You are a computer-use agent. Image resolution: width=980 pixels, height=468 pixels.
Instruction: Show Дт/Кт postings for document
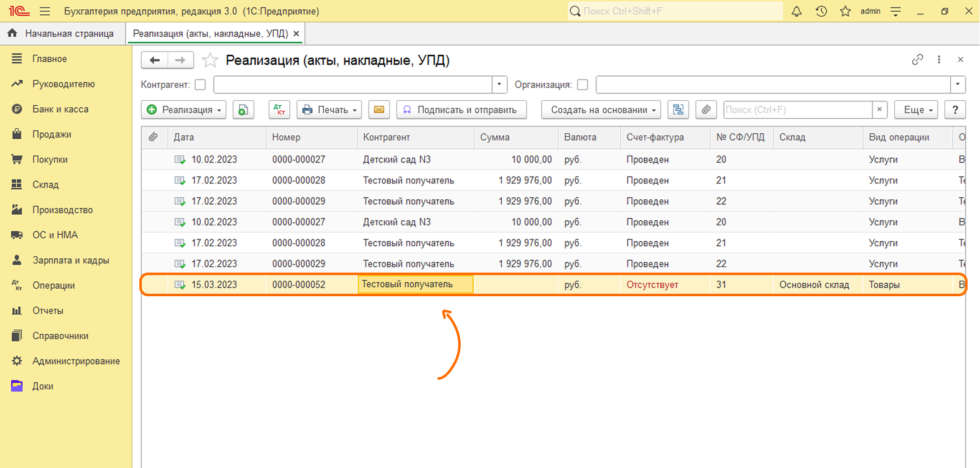coord(280,110)
